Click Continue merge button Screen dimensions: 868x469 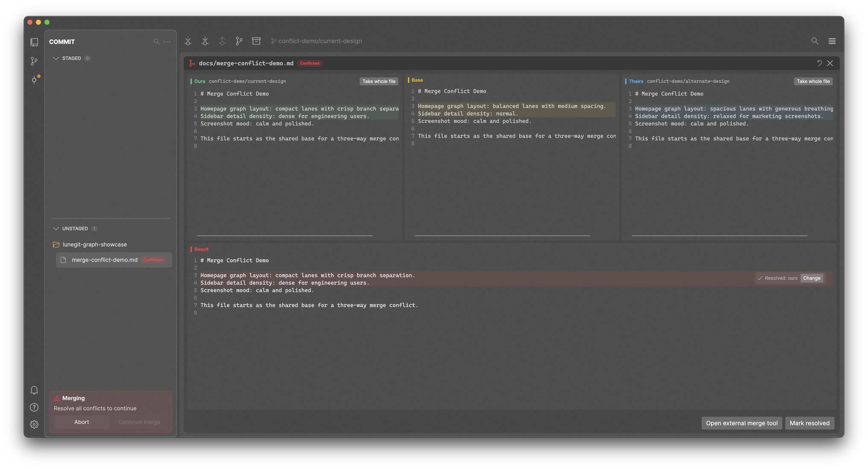[139, 422]
